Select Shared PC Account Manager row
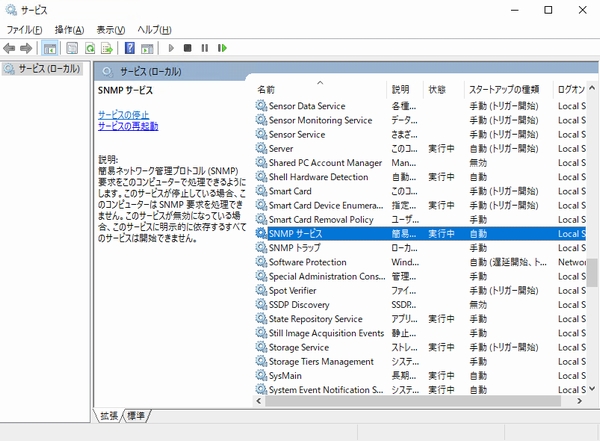This screenshot has width=600, height=441. (x=420, y=163)
